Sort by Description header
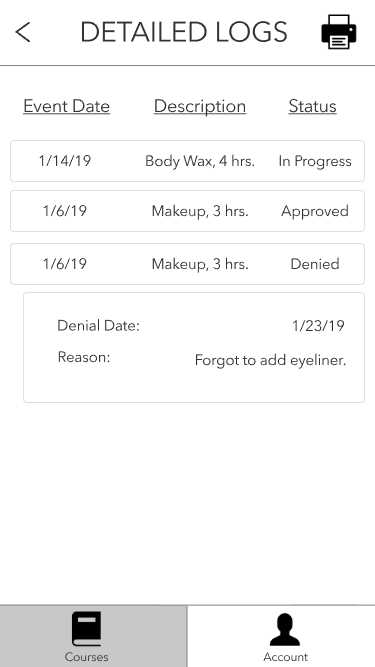The image size is (375, 667). click(x=200, y=106)
